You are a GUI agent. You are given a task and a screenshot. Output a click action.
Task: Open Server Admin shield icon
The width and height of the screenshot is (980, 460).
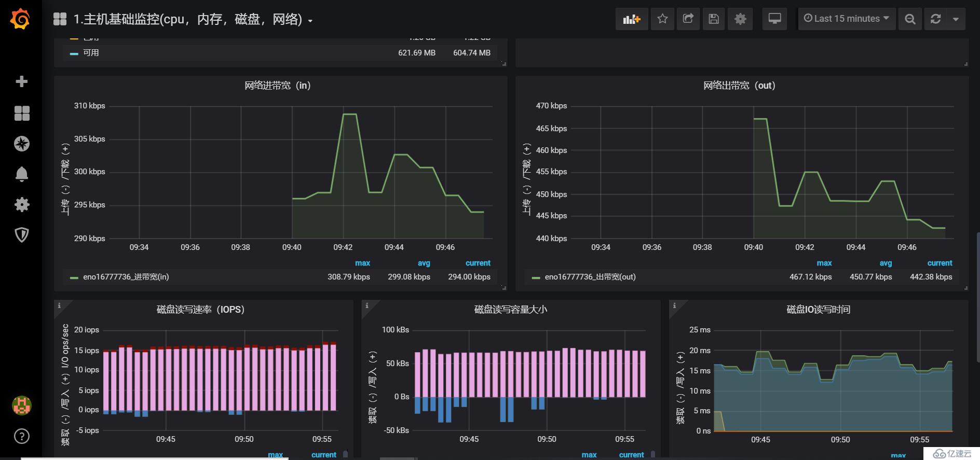[22, 235]
